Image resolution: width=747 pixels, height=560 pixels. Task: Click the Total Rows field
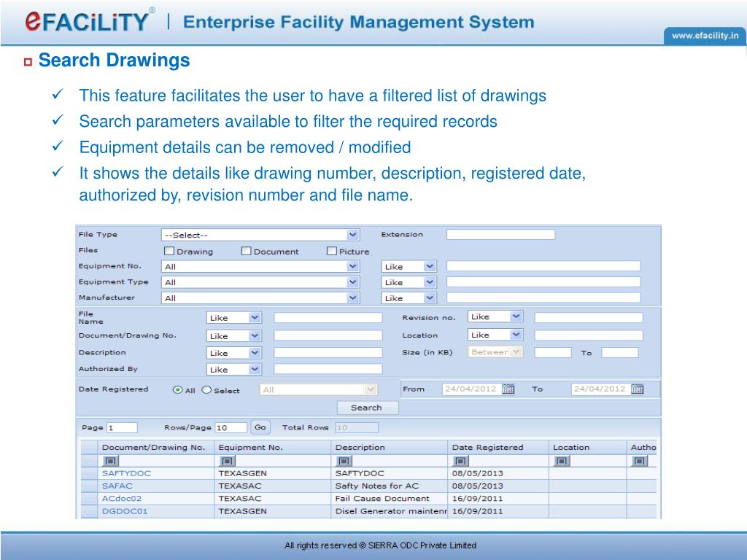click(x=357, y=427)
